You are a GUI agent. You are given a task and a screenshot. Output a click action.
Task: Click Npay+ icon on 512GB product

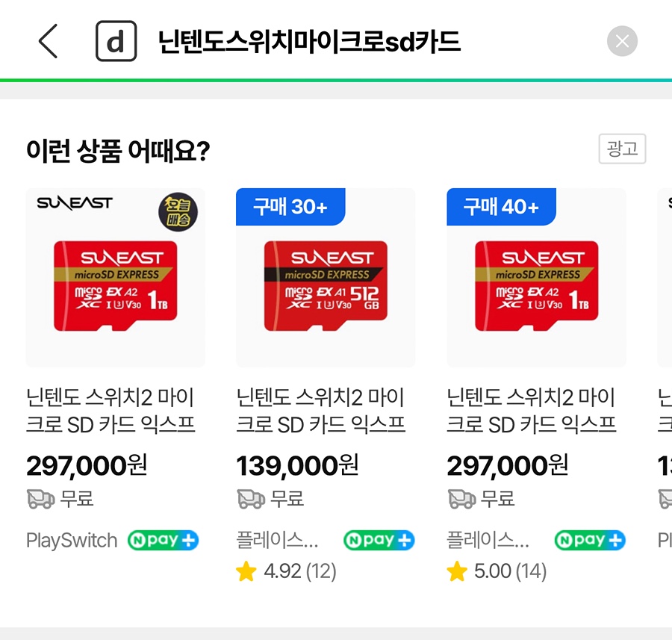pos(379,540)
